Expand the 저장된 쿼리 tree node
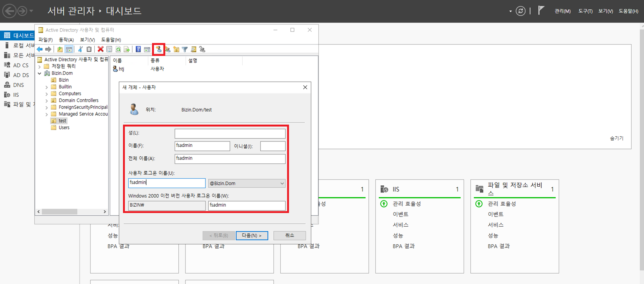 [40, 67]
